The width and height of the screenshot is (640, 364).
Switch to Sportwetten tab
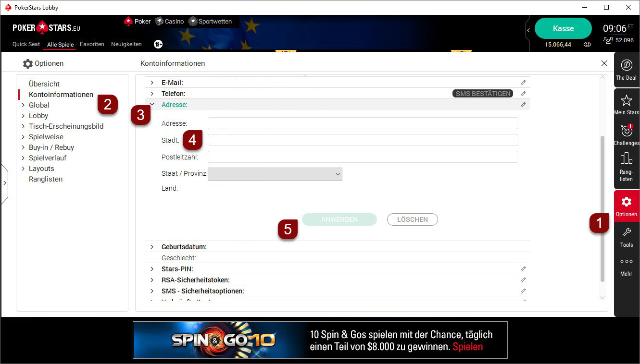[x=211, y=21]
